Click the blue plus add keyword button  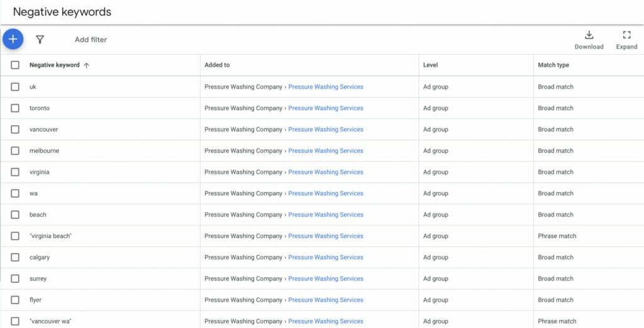point(13,40)
